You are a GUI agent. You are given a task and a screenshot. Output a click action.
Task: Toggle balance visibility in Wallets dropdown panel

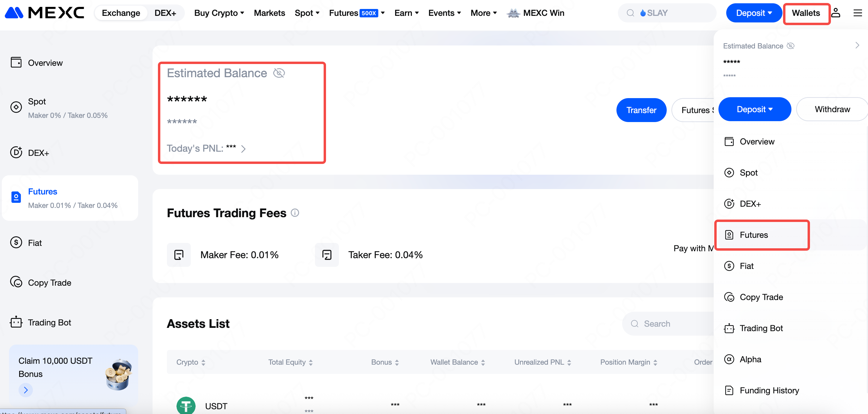790,46
